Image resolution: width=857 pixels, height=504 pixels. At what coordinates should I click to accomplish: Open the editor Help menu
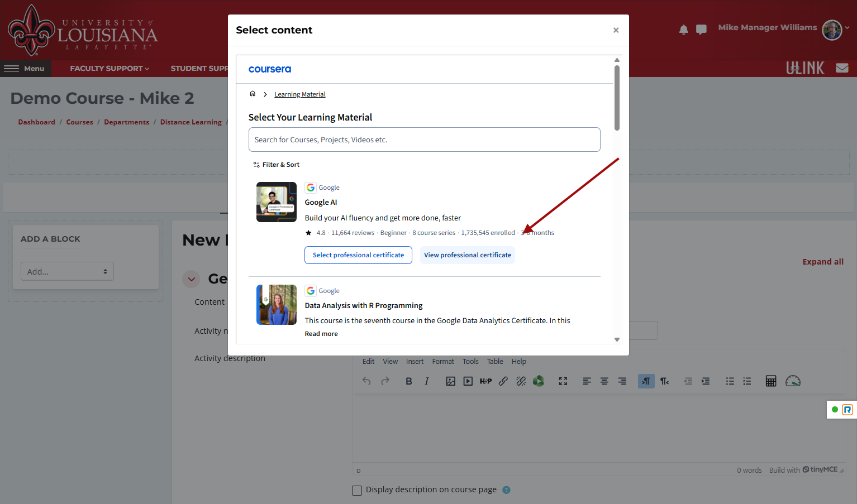[x=519, y=362]
